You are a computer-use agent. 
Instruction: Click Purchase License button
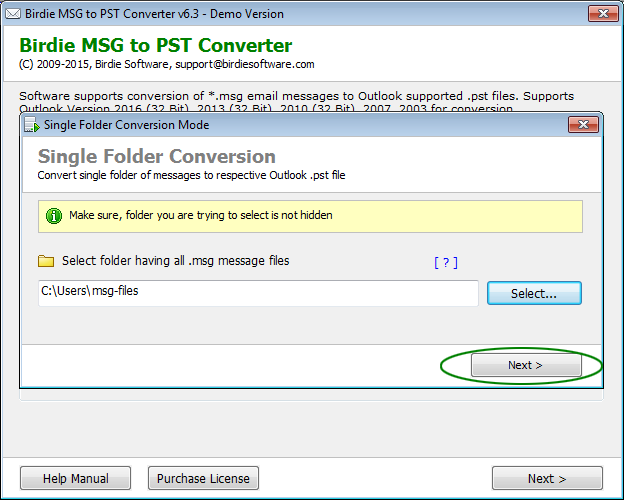(203, 478)
